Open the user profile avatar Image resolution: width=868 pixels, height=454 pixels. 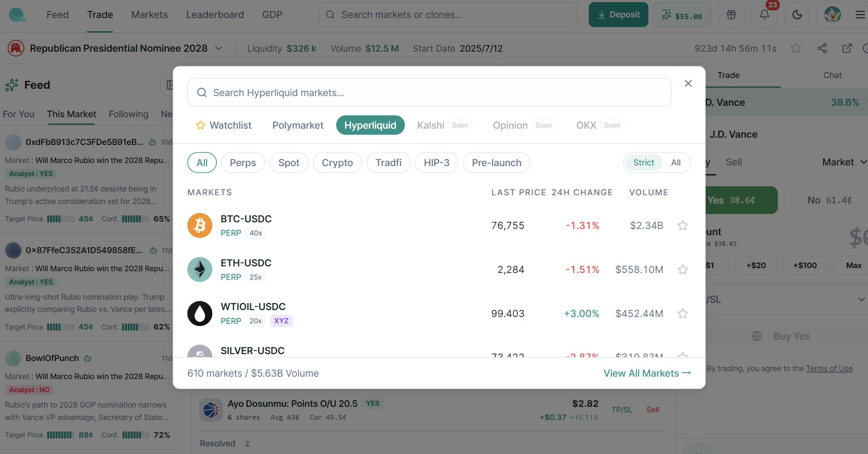[x=832, y=15]
